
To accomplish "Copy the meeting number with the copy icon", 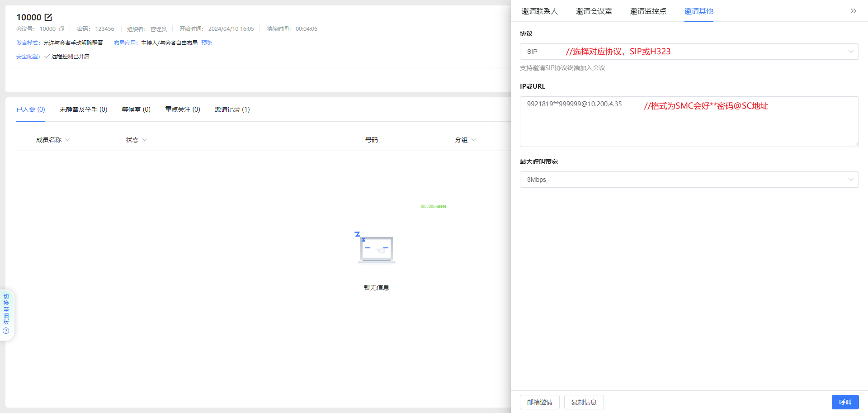I will pos(62,29).
